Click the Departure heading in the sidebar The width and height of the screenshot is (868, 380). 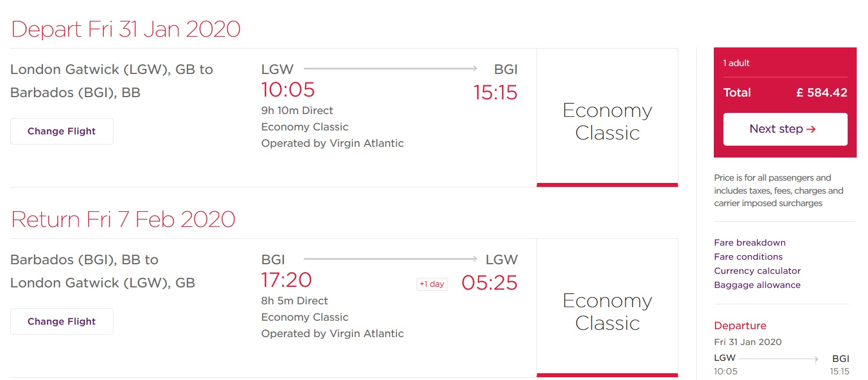740,326
